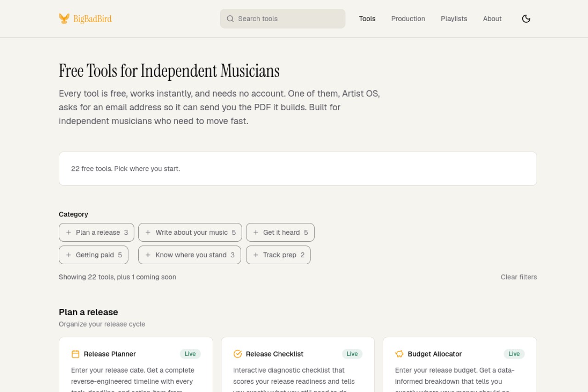The height and width of the screenshot is (392, 588).
Task: Click 'Showing 22 tools, plus 1 coming soon' text
Action: click(x=118, y=277)
